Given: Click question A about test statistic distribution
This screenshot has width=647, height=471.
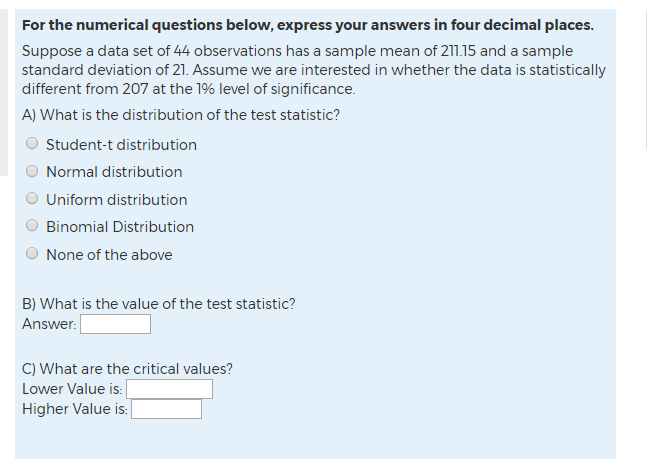Looking at the screenshot, I should [x=180, y=114].
